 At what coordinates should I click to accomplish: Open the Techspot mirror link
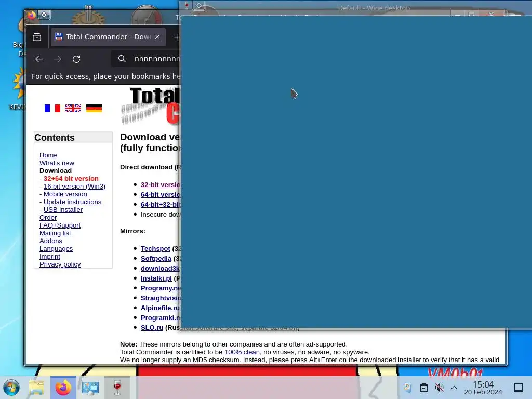155,249
